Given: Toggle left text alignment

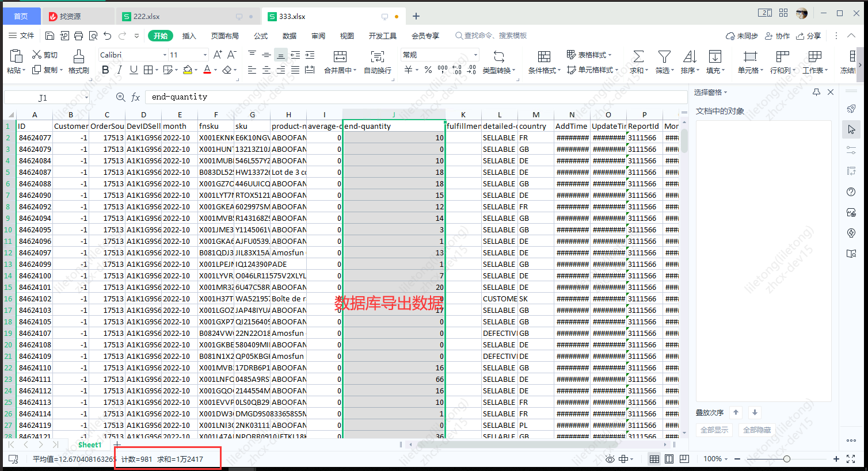Looking at the screenshot, I should pyautogui.click(x=252, y=70).
